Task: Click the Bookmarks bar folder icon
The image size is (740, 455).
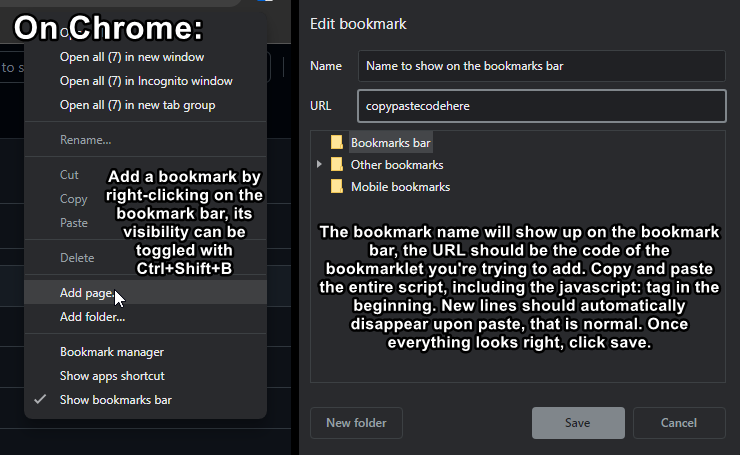Action: click(x=337, y=142)
